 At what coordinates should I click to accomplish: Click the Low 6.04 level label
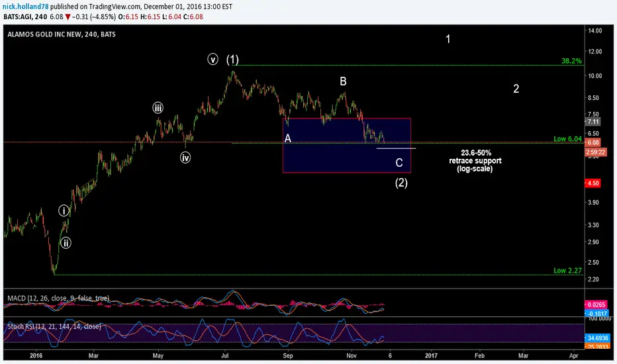(567, 138)
